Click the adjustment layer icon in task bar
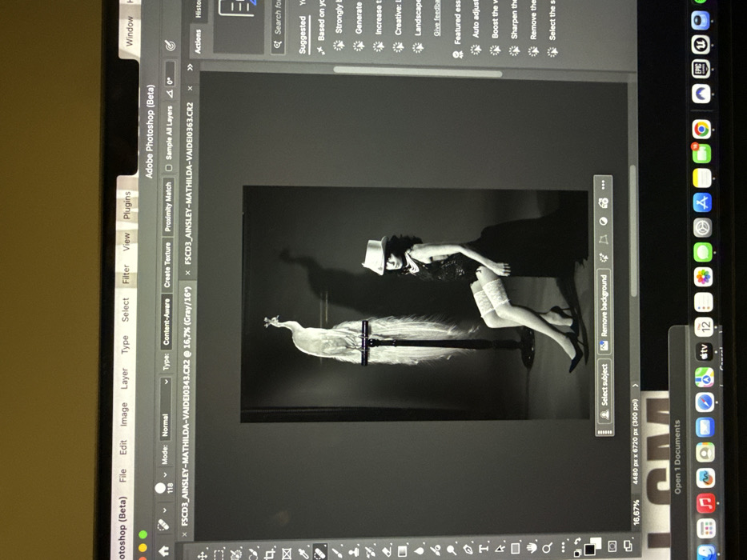Screen dimensions: 747x560 pos(603,221)
